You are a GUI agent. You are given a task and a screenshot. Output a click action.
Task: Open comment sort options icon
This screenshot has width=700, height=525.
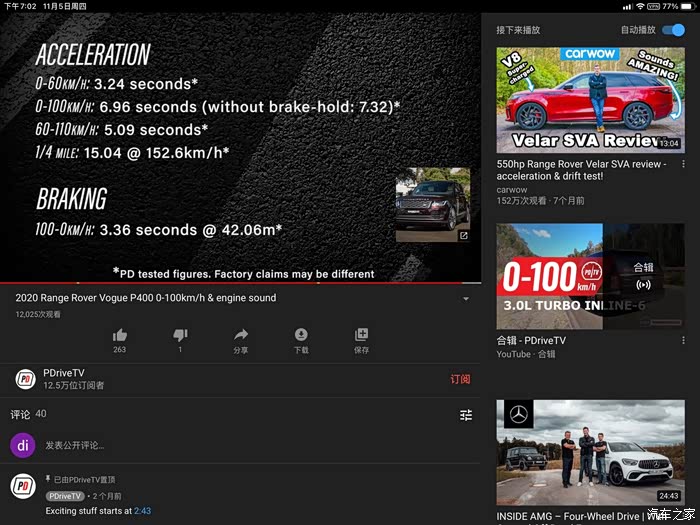coord(465,415)
